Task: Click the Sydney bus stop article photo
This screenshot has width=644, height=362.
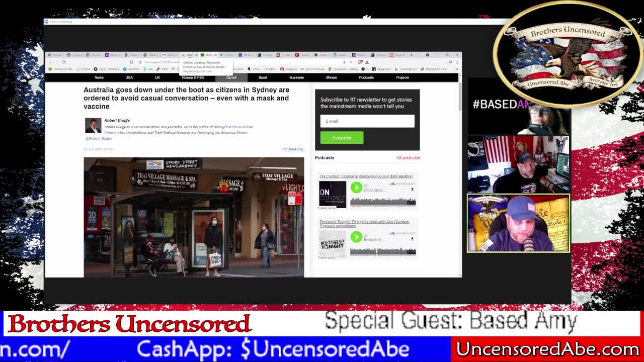Action: [x=194, y=217]
